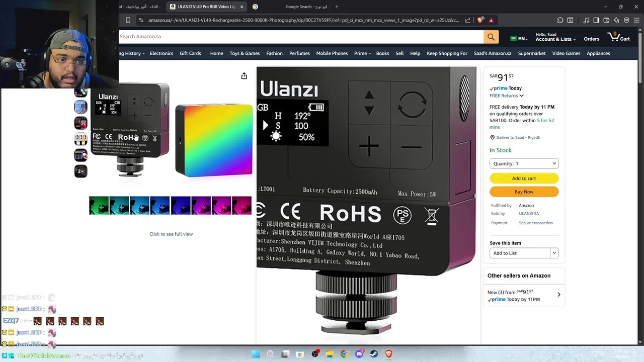644x362 pixels.
Task: Open the Secure transaction link
Action: coord(536,223)
